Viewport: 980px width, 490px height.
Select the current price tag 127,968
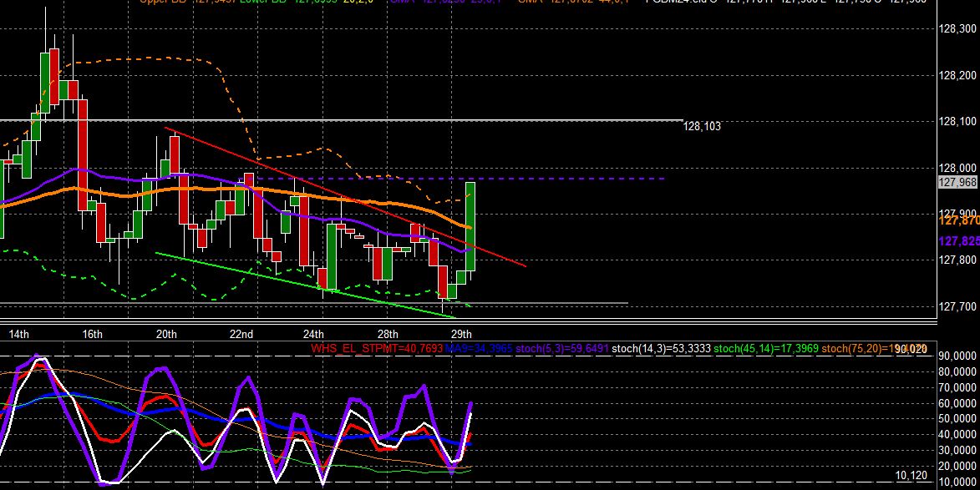(x=957, y=182)
